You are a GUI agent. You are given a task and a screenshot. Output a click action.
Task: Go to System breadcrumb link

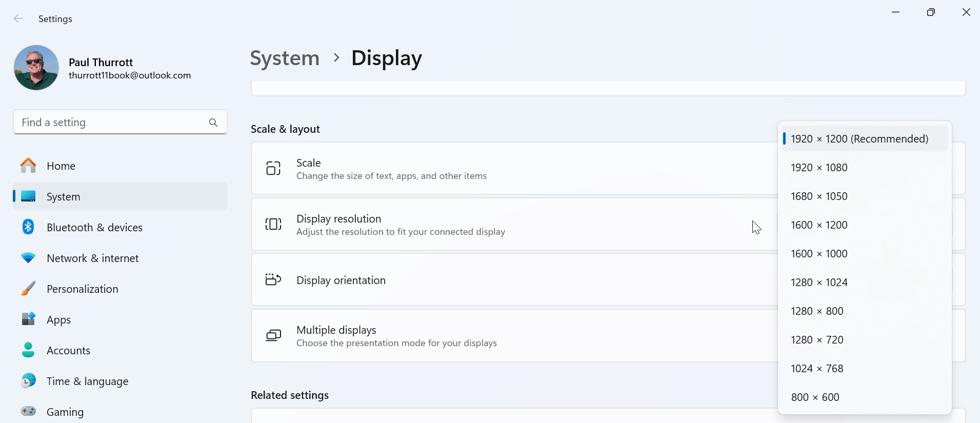tap(285, 58)
